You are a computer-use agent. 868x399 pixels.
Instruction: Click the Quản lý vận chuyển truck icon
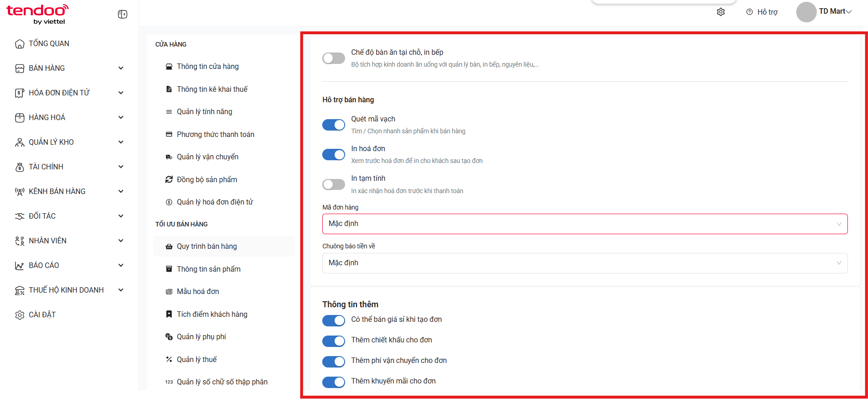[x=169, y=157]
